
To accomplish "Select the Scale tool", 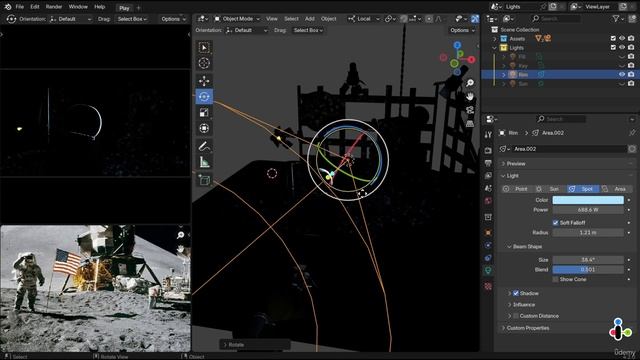I will (204, 112).
